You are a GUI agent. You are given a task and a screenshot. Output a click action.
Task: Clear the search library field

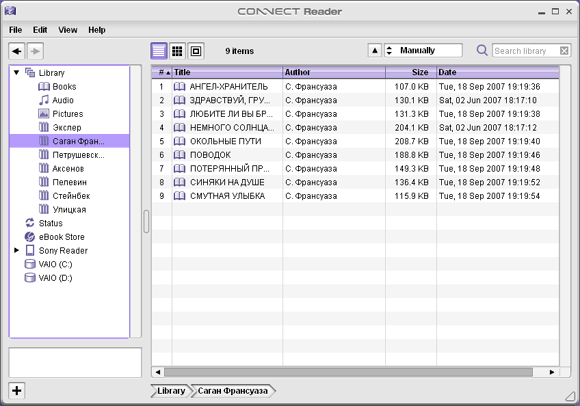tap(564, 51)
